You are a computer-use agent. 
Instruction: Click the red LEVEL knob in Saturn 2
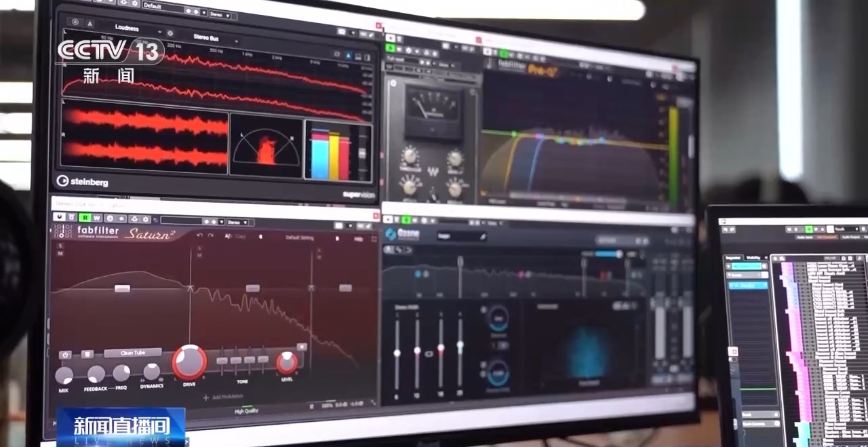pyautogui.click(x=286, y=363)
